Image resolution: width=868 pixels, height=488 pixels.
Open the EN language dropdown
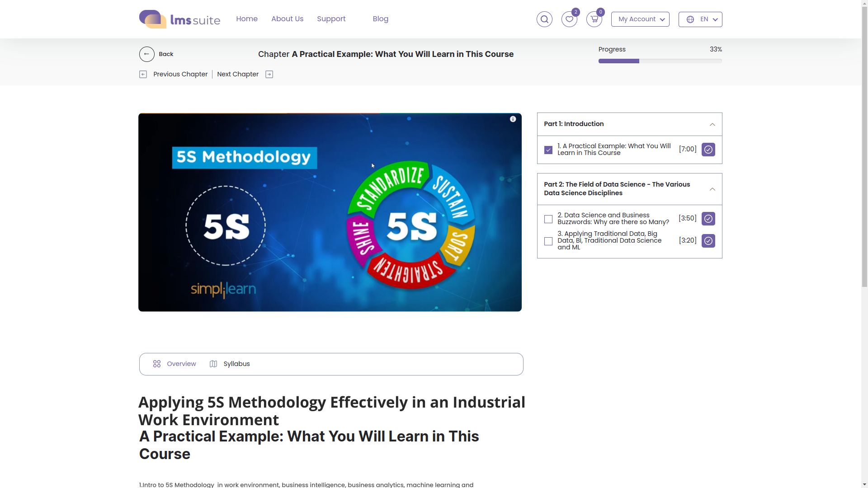click(x=700, y=19)
